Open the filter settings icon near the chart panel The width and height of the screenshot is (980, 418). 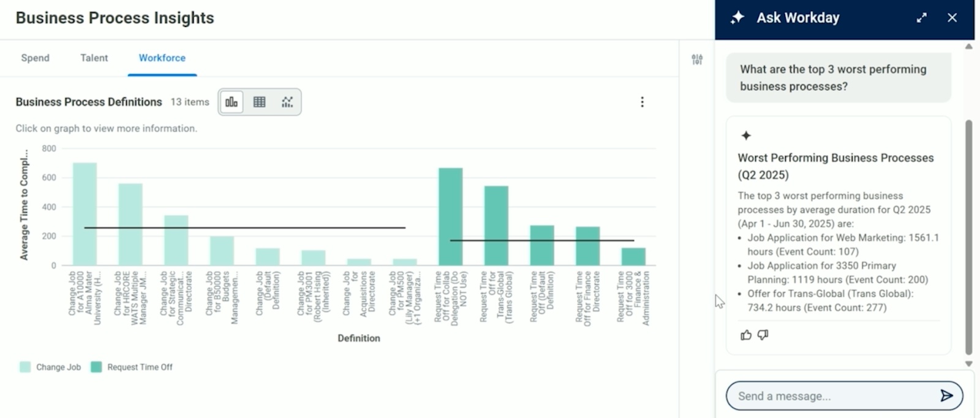tap(697, 59)
